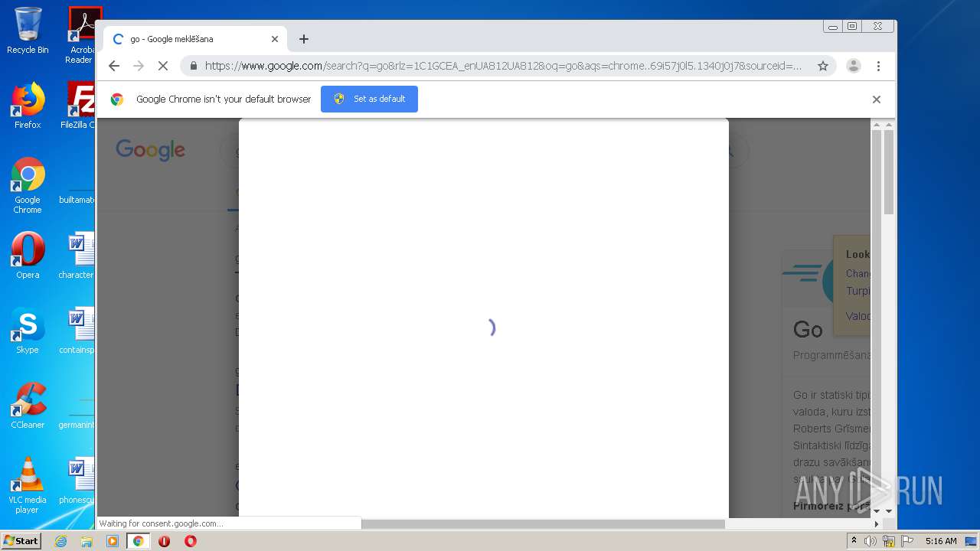Bookmark this page with the star icon

823,66
